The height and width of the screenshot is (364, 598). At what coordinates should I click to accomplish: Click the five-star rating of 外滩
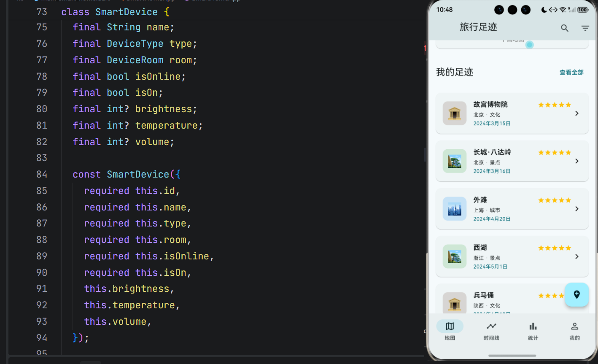[x=555, y=200]
